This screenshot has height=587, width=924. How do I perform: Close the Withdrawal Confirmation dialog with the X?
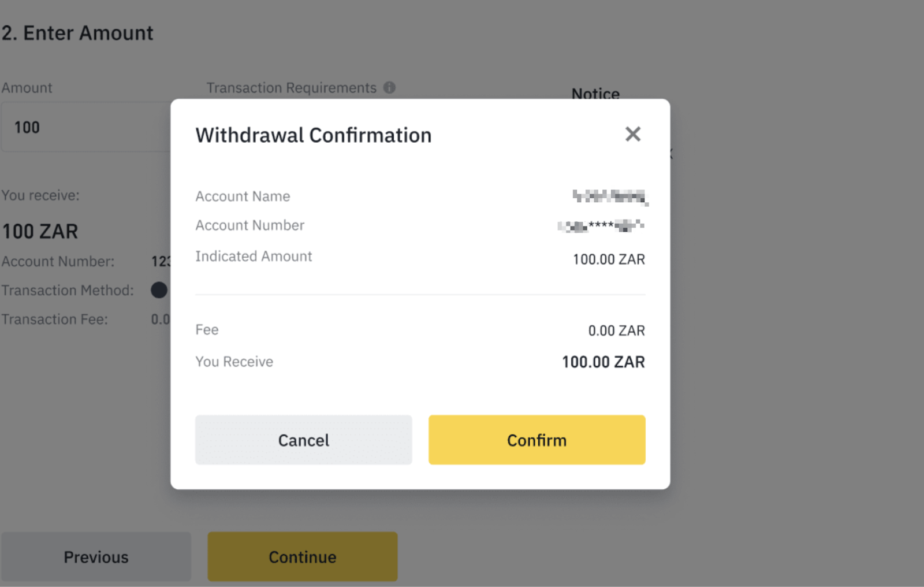633,134
